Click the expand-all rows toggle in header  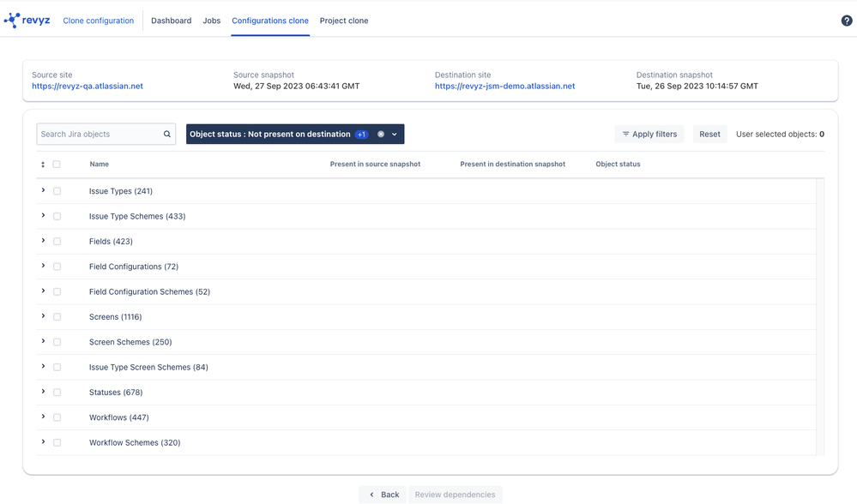pos(43,165)
